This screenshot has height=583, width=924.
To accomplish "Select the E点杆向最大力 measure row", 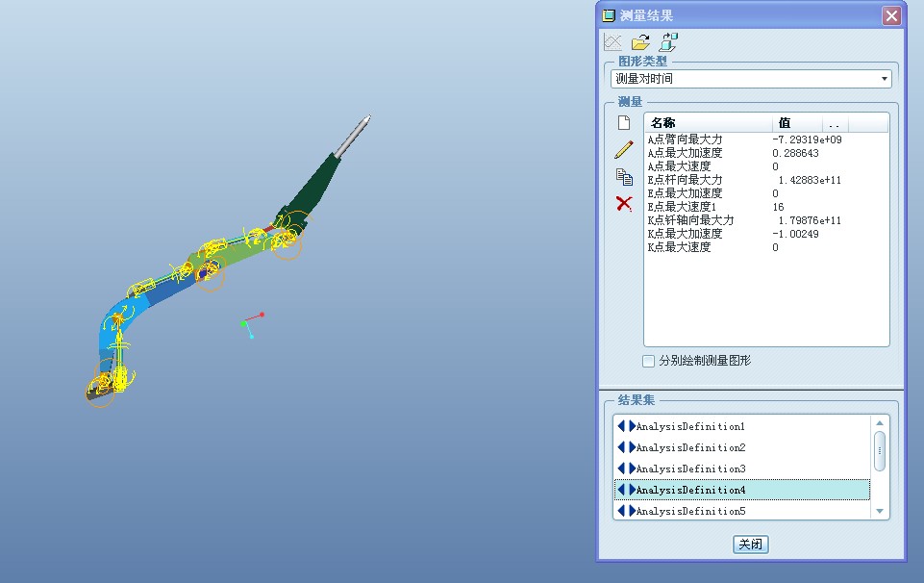I will [x=766, y=180].
